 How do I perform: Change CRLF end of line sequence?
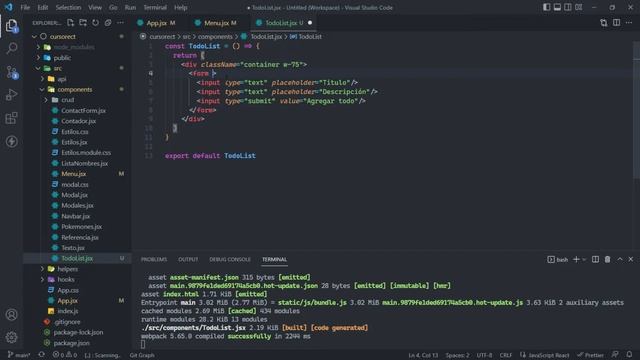point(506,355)
